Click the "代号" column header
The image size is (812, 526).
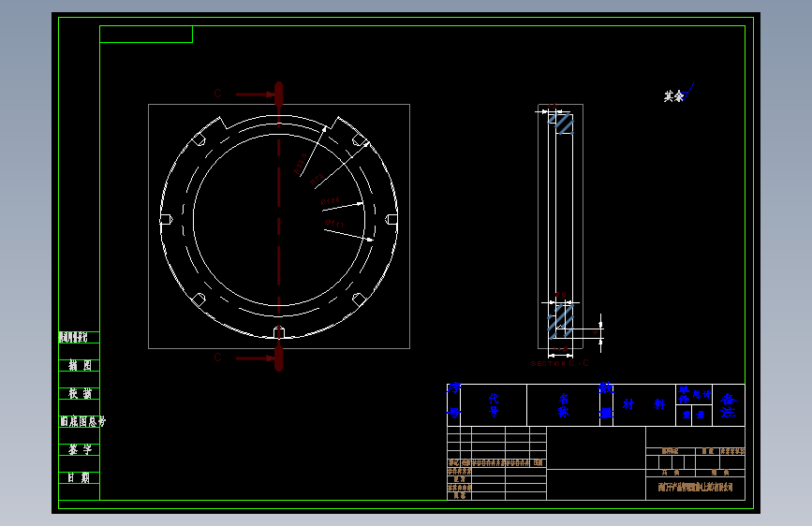click(x=494, y=405)
